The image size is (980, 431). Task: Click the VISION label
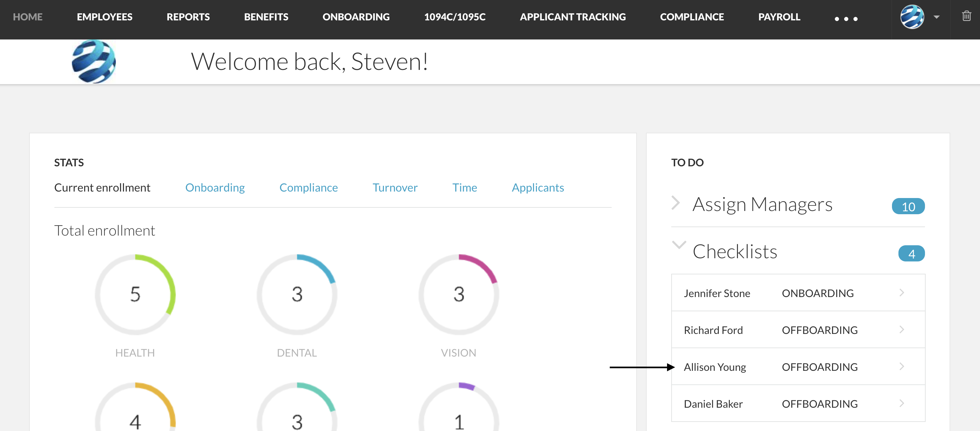(458, 353)
